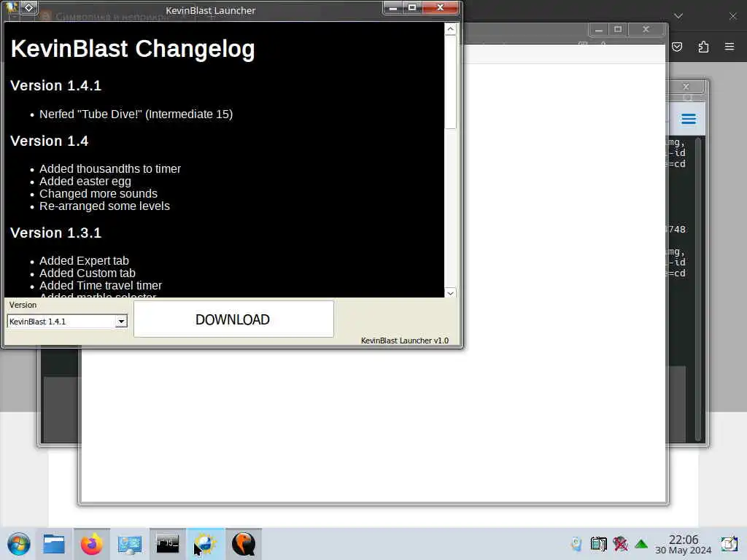Open blue hamburger menu in code window
Screen dimensions: 747x560
[689, 119]
